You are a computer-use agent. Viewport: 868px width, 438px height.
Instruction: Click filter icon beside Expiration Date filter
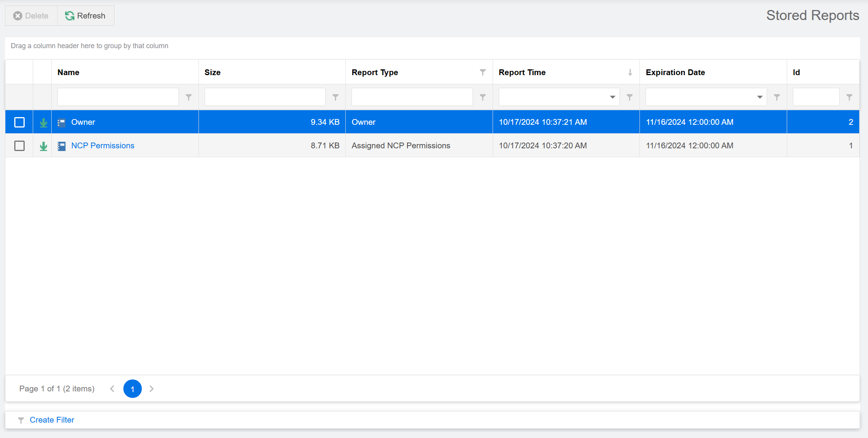pos(777,97)
